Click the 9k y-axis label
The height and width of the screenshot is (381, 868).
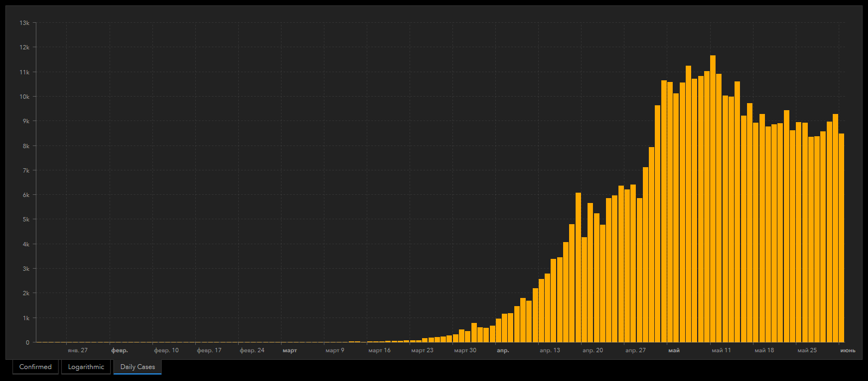pyautogui.click(x=26, y=121)
